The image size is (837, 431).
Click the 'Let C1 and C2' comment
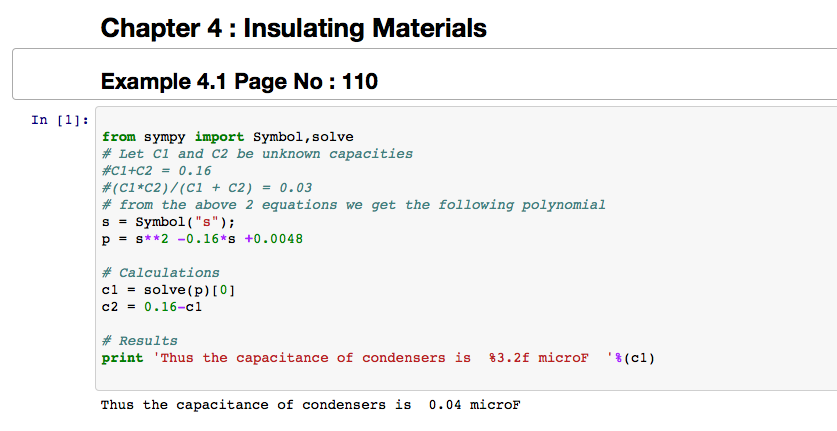(257, 154)
